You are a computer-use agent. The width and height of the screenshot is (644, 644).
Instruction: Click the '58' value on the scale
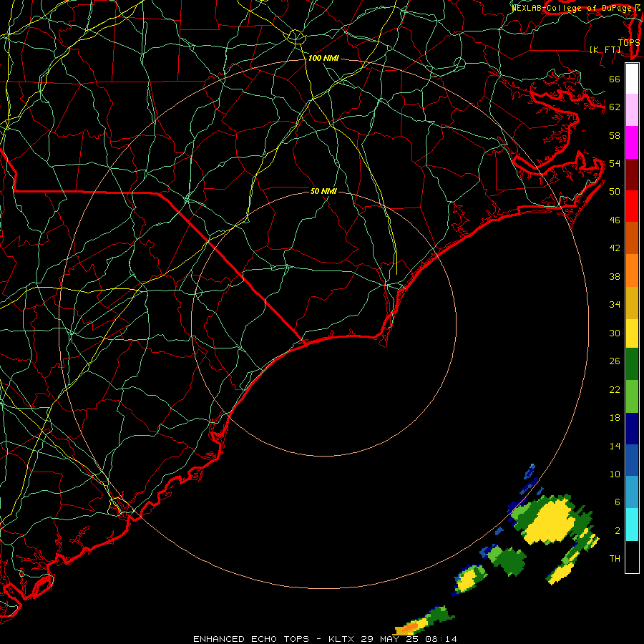point(615,135)
